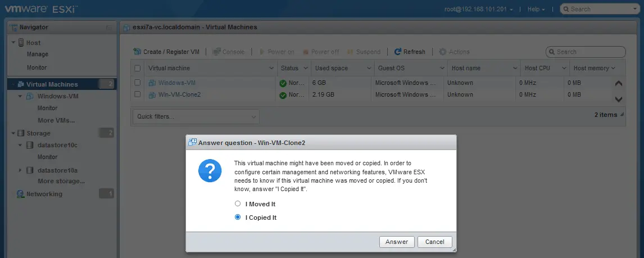Click the Virtual Machines title icon
This screenshot has width=644, height=258.
(128, 28)
